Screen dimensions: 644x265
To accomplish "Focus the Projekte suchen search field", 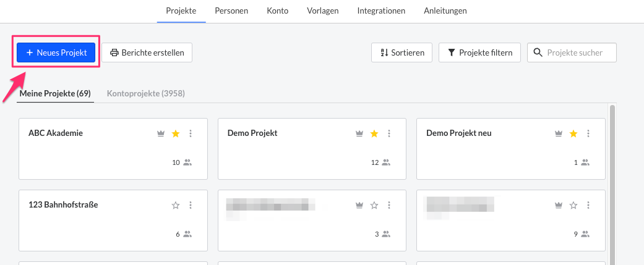I will click(572, 53).
